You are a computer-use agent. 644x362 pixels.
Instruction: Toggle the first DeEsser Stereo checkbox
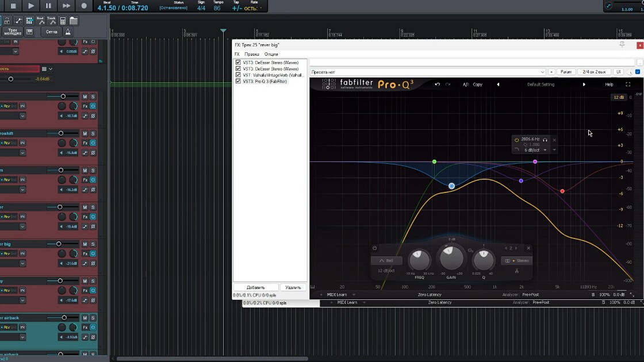(x=238, y=63)
